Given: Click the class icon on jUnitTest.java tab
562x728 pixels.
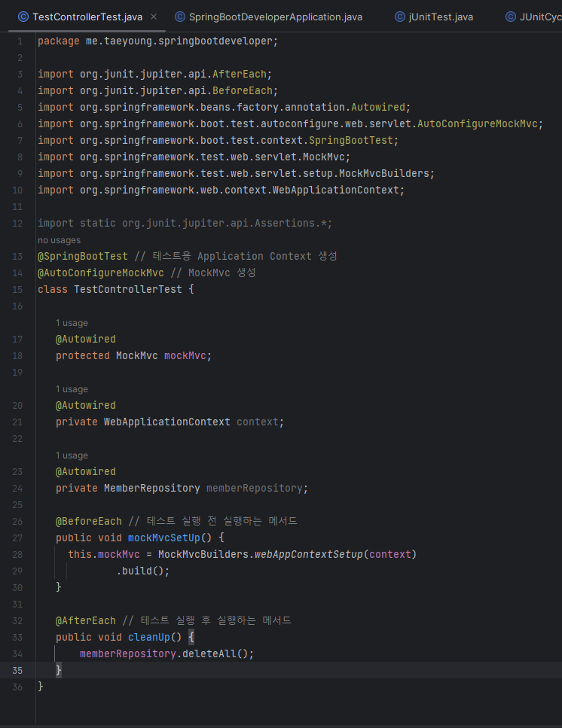Looking at the screenshot, I should [400, 17].
